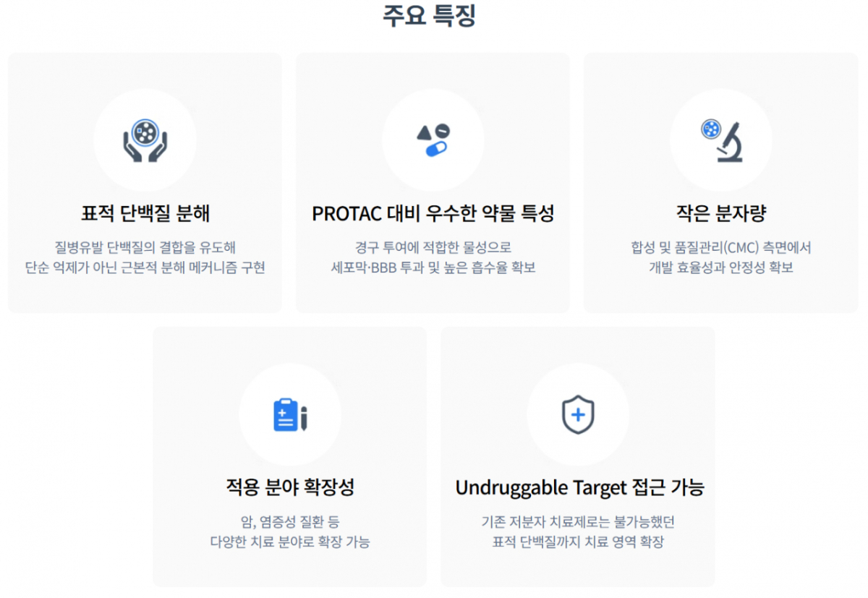The width and height of the screenshot is (868, 598).
Task: Click the 단순 억제가 아닌 근본적 분해 메커니즘 구현 line
Action: tap(145, 268)
